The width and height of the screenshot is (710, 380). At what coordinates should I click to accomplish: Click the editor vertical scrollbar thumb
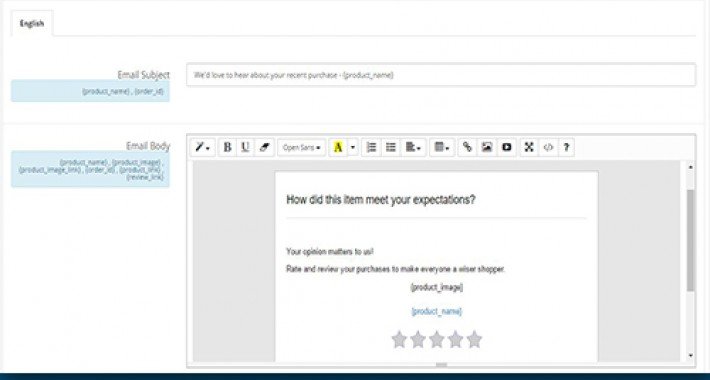pos(690,240)
